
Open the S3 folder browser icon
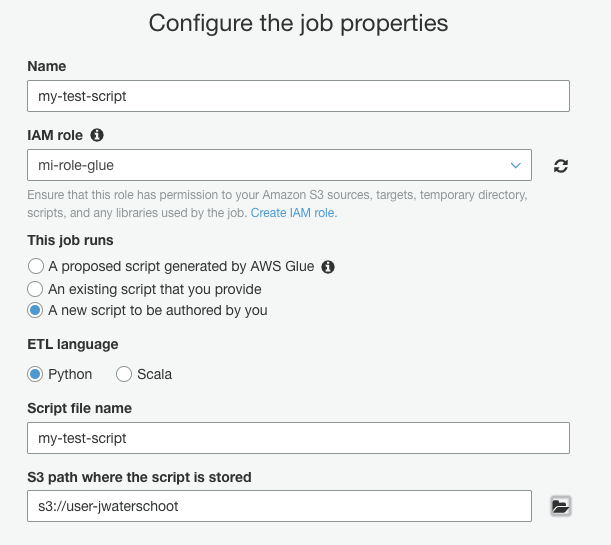(x=561, y=506)
